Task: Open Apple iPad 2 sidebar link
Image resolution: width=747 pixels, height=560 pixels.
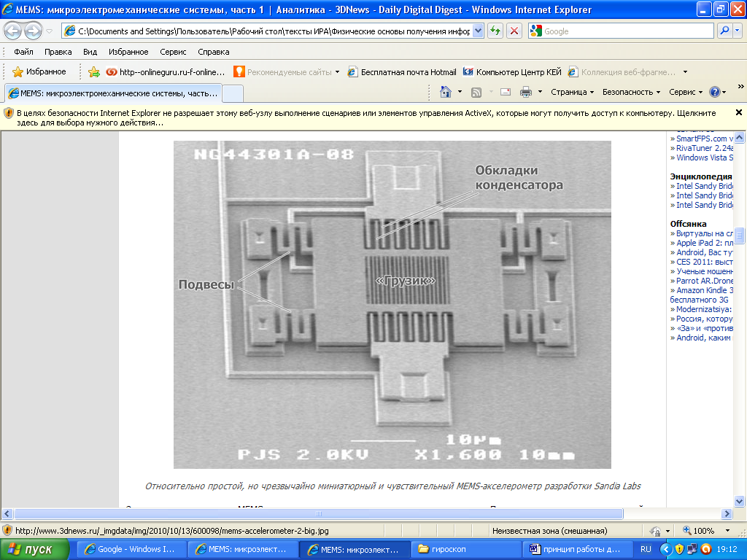Action: 705,243
